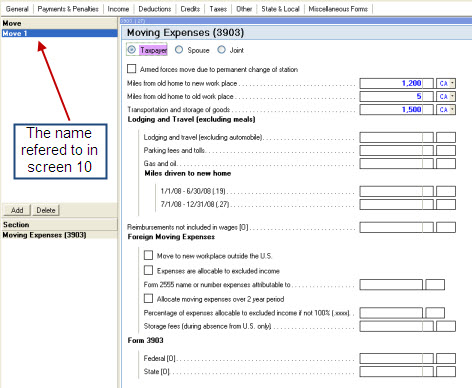Open the Taxes tab
This screenshot has width=472, height=388.
(x=218, y=9)
